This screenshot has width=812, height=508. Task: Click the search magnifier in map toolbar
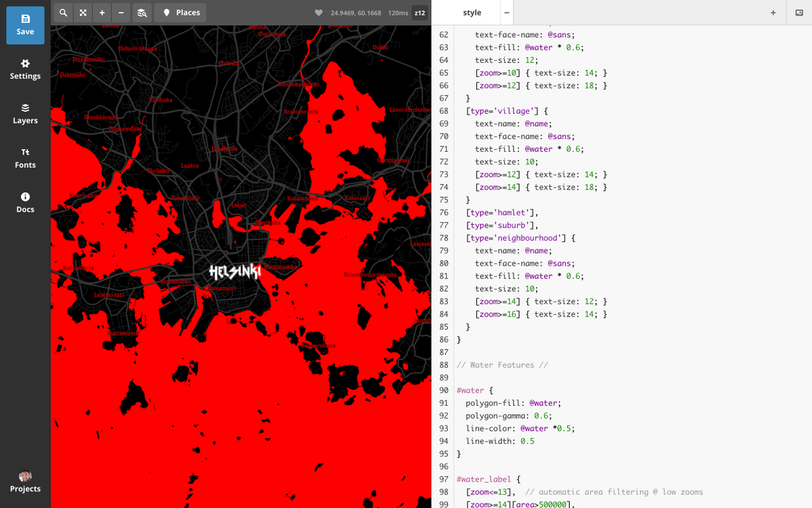[x=62, y=13]
